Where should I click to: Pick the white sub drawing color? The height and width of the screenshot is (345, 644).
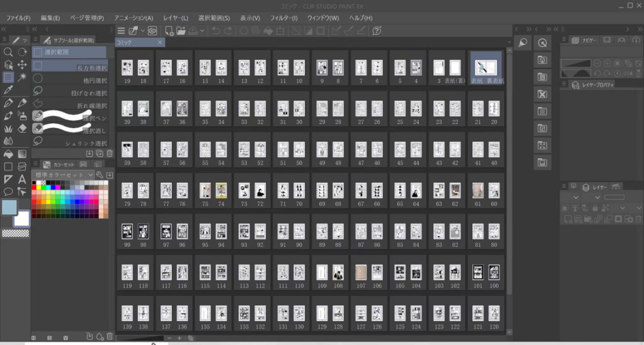(x=21, y=219)
